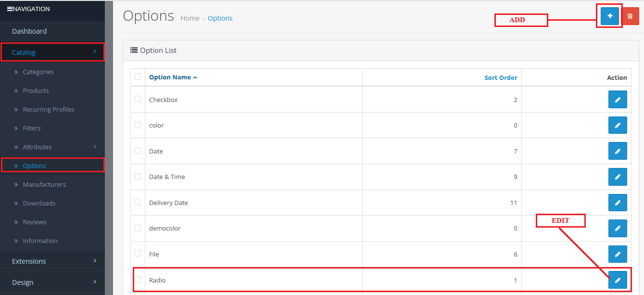Check the Checkbox option row checkbox

click(x=138, y=99)
